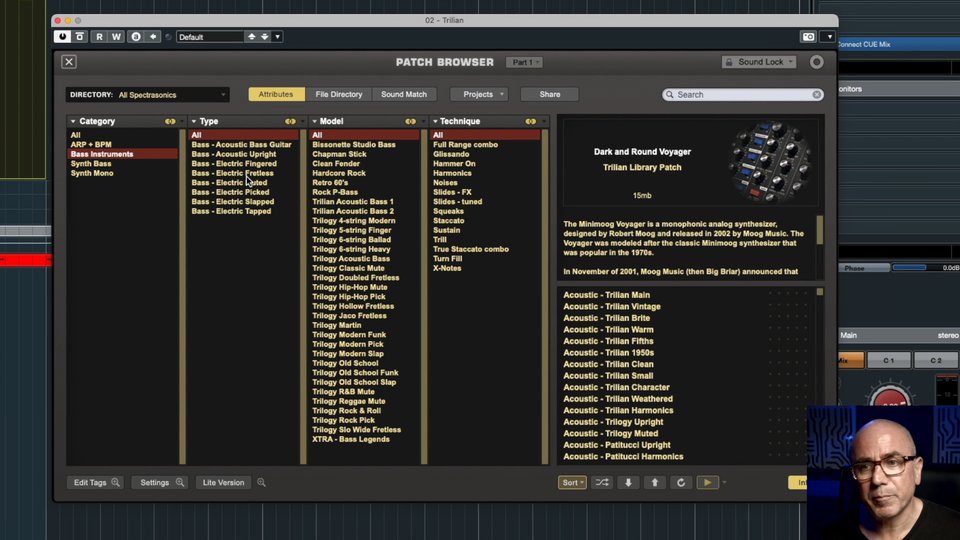Click the Voyager synth patch image
This screenshot has width=960, height=540.
click(770, 162)
